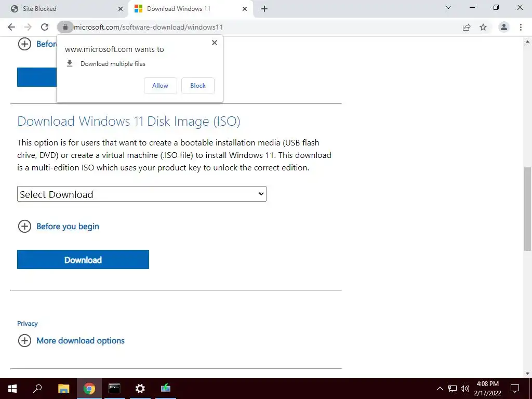This screenshot has height=399, width=532.
Task: Click the scrollbar up arrow
Action: click(527, 42)
